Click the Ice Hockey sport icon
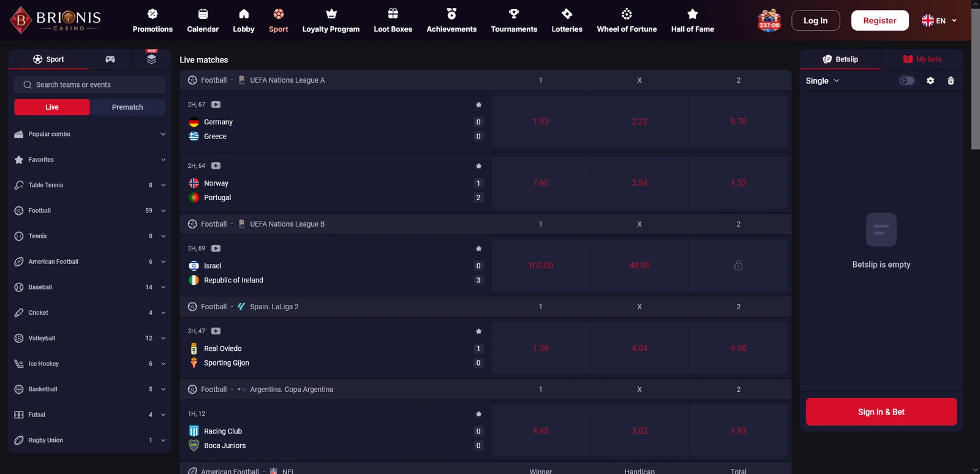The height and width of the screenshot is (474, 980). [x=19, y=364]
